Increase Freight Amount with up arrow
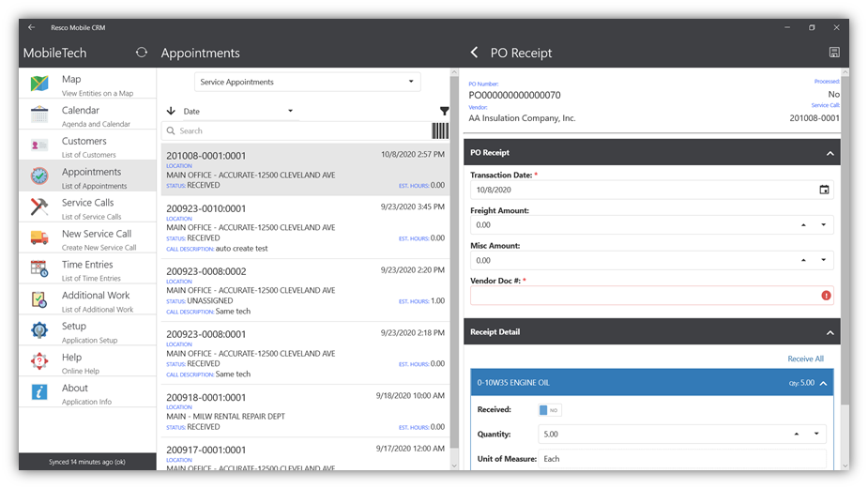 [803, 225]
